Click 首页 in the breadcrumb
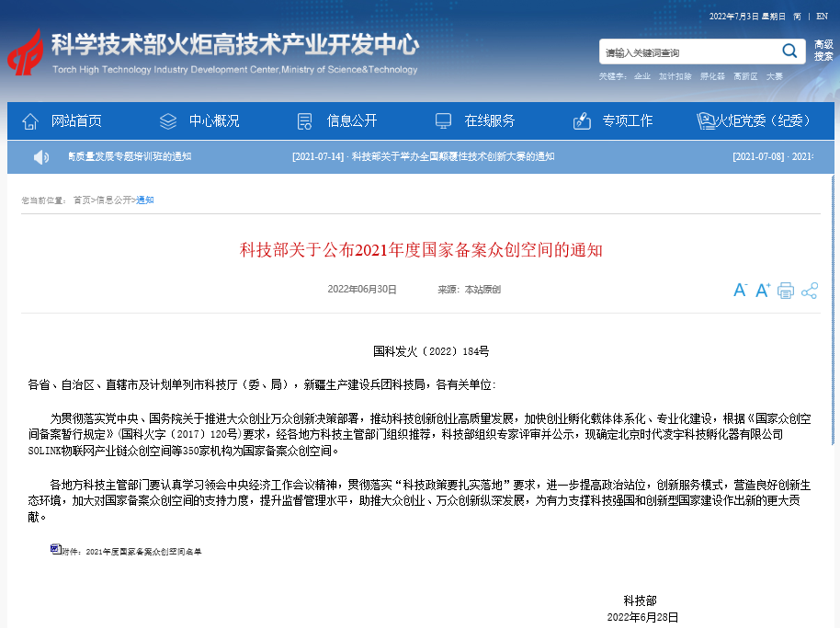 82,200
